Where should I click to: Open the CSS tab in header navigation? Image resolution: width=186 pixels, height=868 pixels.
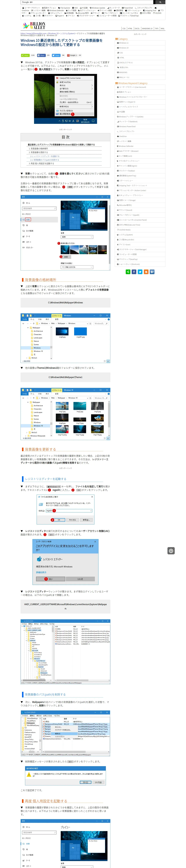(x=124, y=29)
